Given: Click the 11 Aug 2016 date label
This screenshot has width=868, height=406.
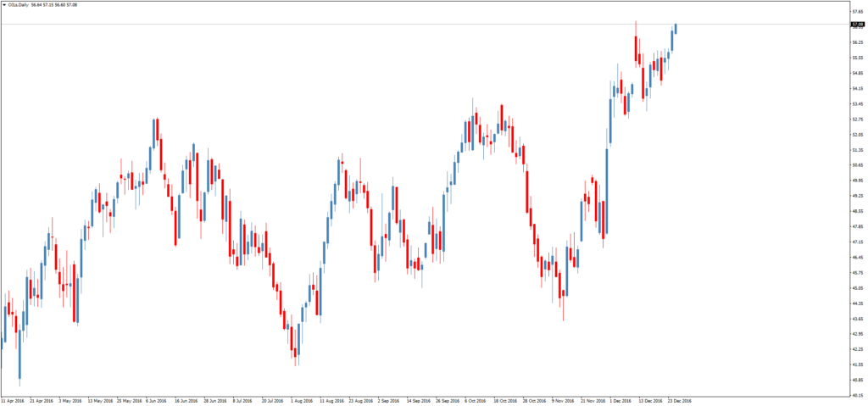Looking at the screenshot, I should point(331,400).
